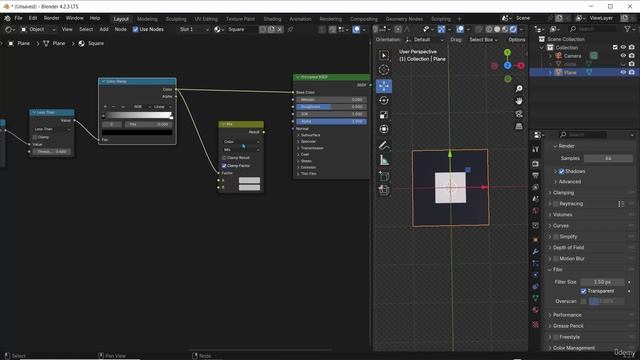
Task: Expand the Clamping panel
Action: (x=563, y=193)
